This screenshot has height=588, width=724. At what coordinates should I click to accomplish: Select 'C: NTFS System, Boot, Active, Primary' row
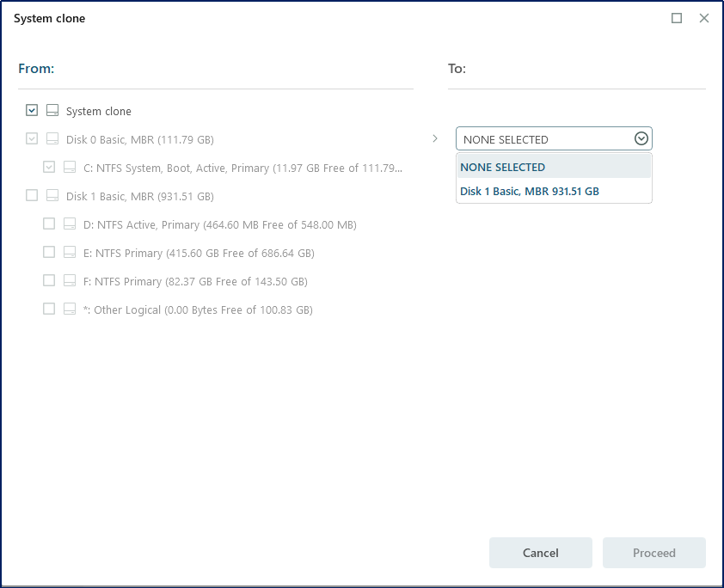(242, 168)
